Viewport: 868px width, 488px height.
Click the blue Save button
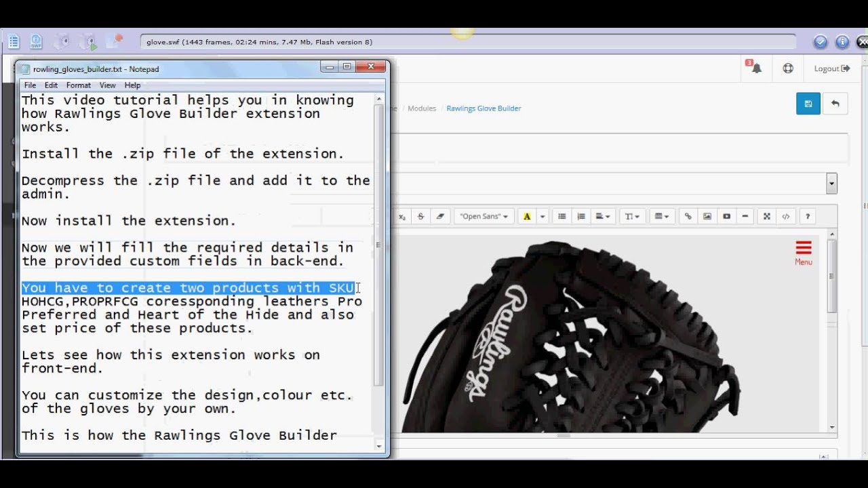tap(808, 104)
